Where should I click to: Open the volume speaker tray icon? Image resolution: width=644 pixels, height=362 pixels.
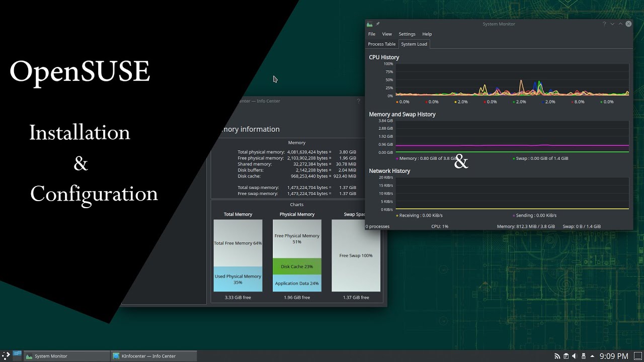574,356
